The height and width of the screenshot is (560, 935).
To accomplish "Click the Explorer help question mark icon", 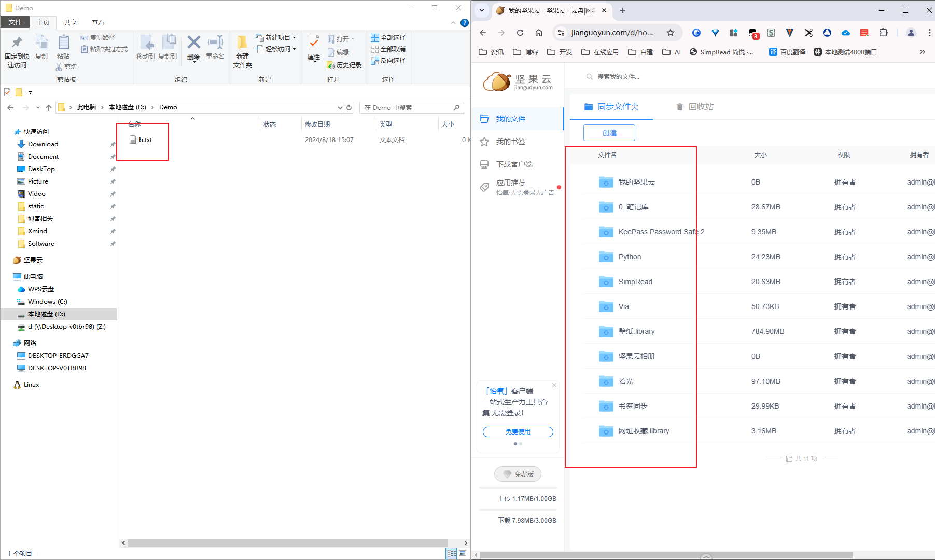I will coord(465,23).
